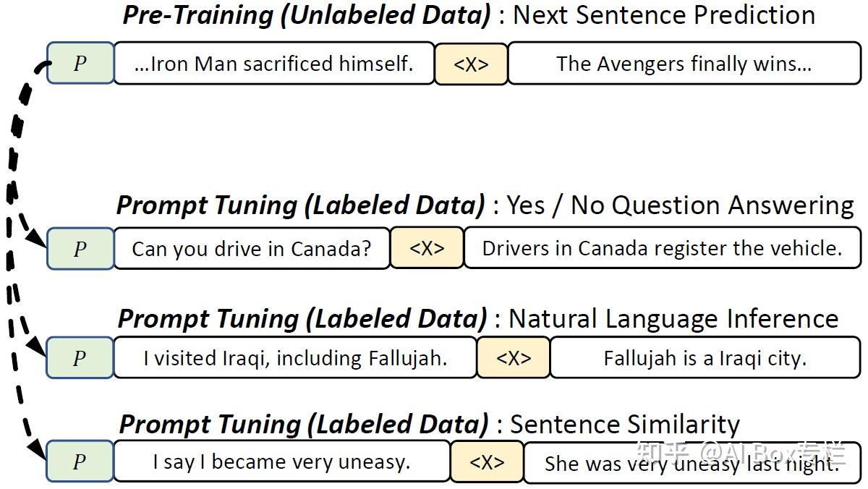The height and width of the screenshot is (489, 868).
Task: Select "Drivers in Canada register the vehicle." box
Action: (x=662, y=249)
